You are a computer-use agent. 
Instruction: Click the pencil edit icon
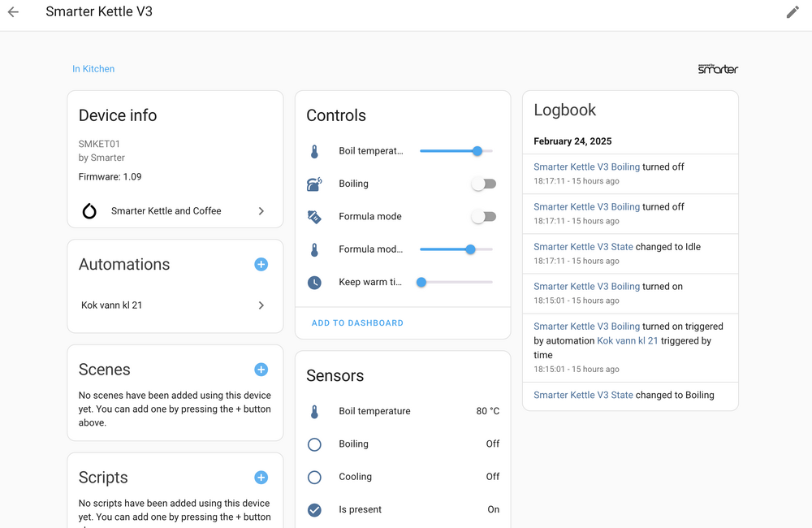click(793, 12)
